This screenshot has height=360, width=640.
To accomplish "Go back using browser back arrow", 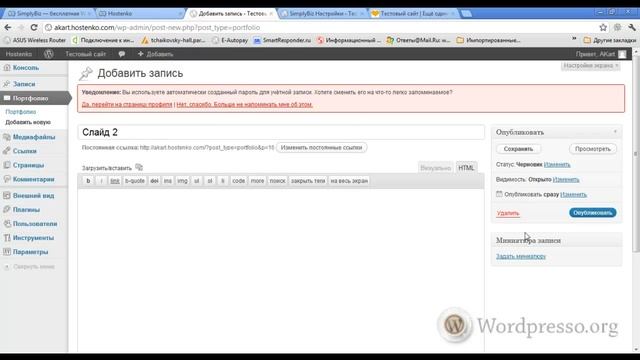I will [x=8, y=27].
